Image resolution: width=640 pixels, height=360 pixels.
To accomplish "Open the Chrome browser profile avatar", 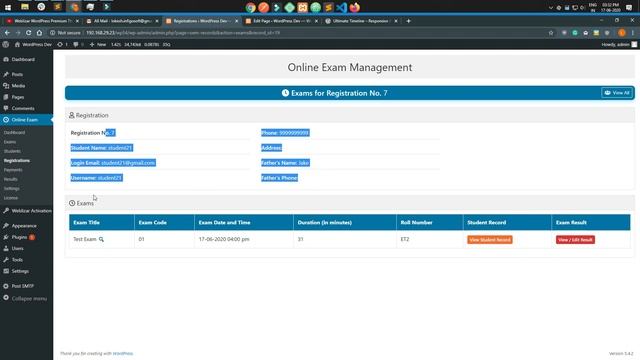I will coord(622,33).
